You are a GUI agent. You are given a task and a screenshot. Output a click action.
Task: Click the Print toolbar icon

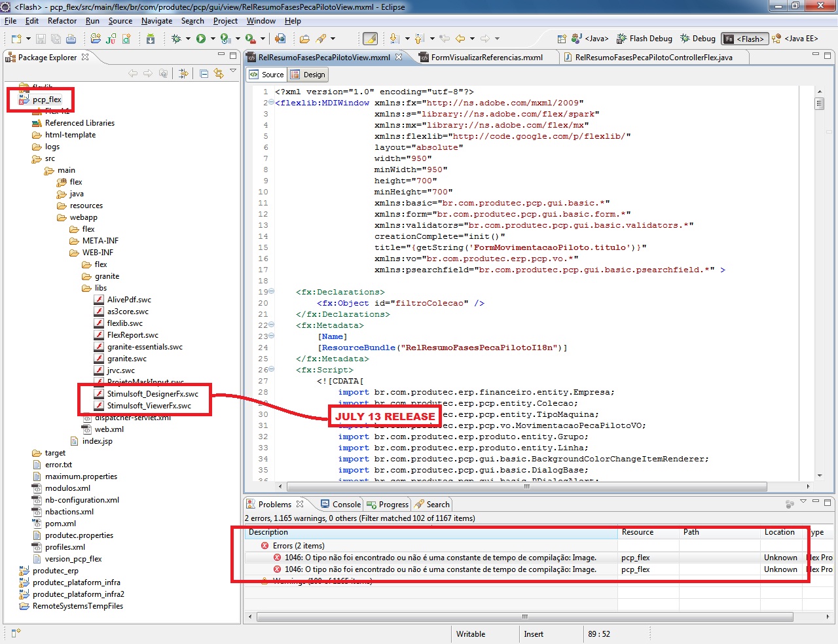(x=71, y=39)
